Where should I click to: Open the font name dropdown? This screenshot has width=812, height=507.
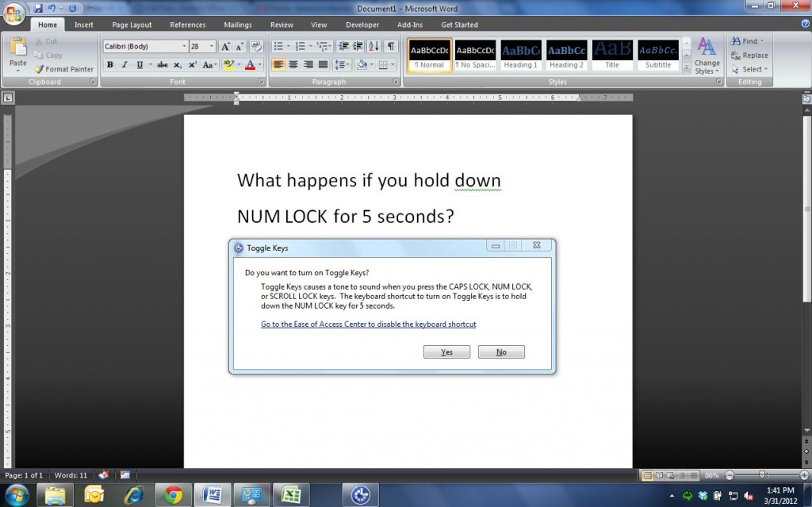(x=184, y=46)
